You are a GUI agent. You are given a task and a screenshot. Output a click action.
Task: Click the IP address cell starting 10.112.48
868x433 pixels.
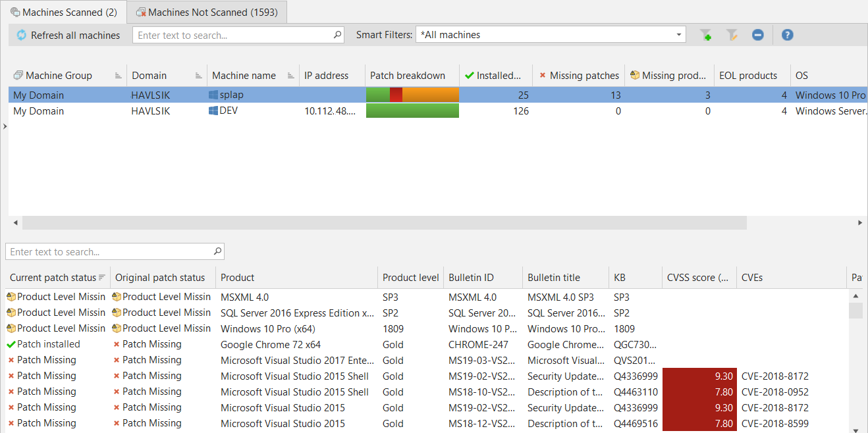(332, 111)
